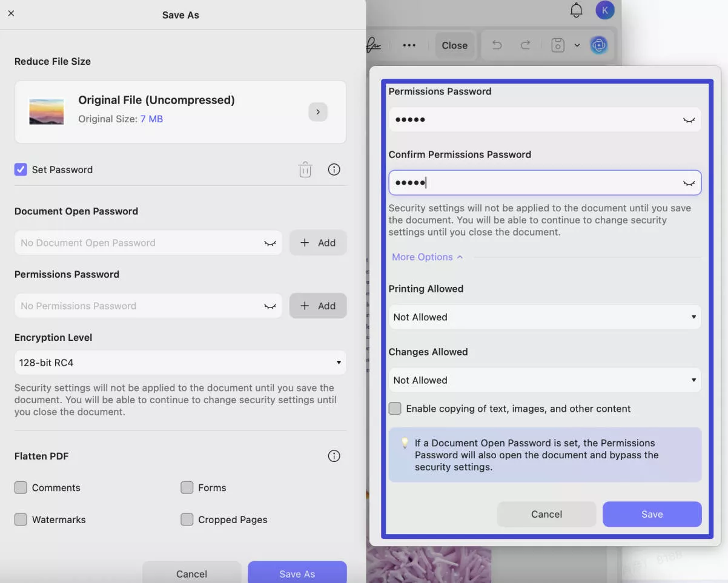Image resolution: width=728 pixels, height=583 pixels.
Task: View the Set Password info tooltip
Action: click(334, 169)
